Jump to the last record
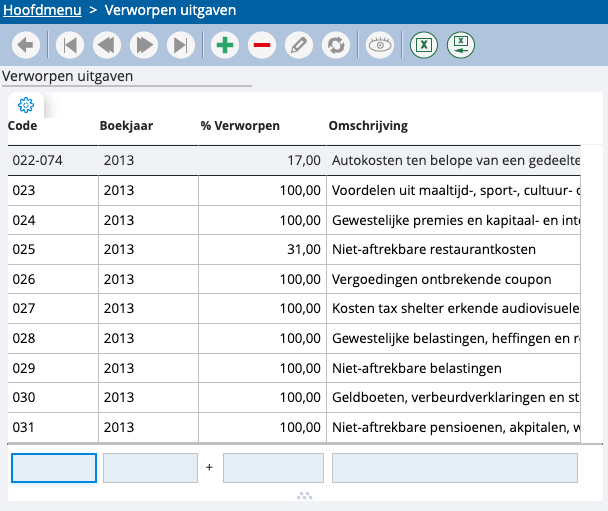This screenshot has width=608, height=511. click(180, 45)
